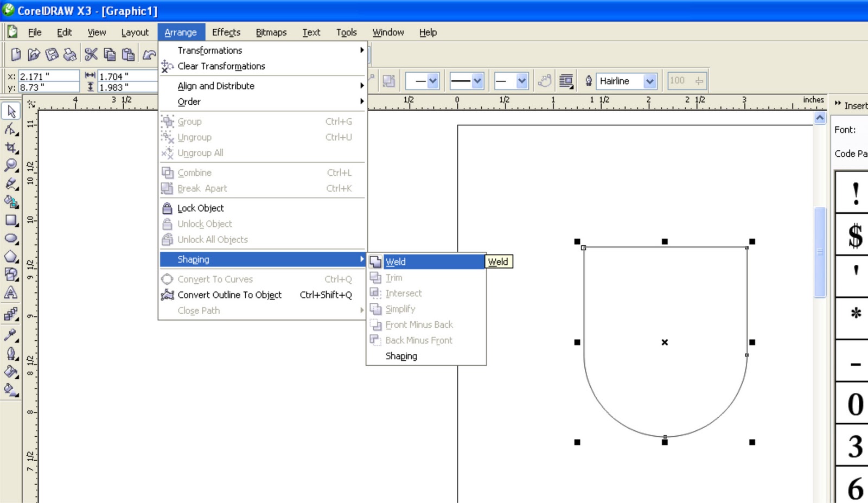Screen dimensions: 868x503
Task: Select the Ellipse tool
Action: point(11,238)
